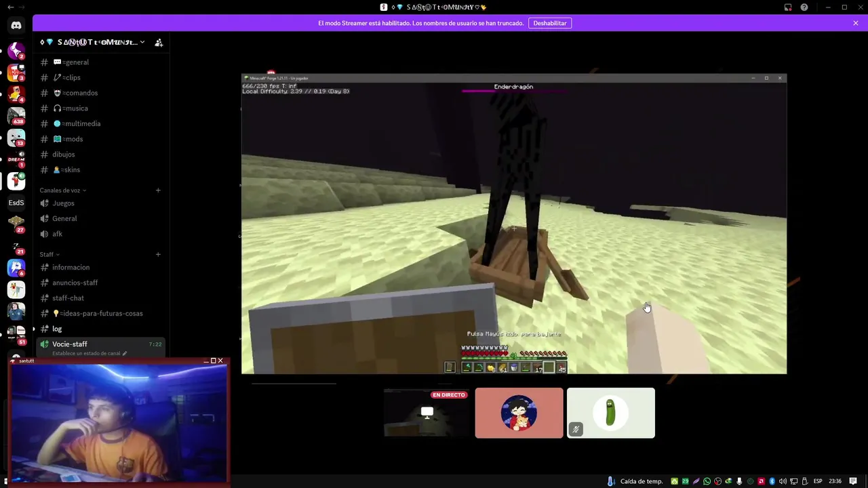Join the afk voice channel
Screen dimensions: 868x488
(100, 234)
